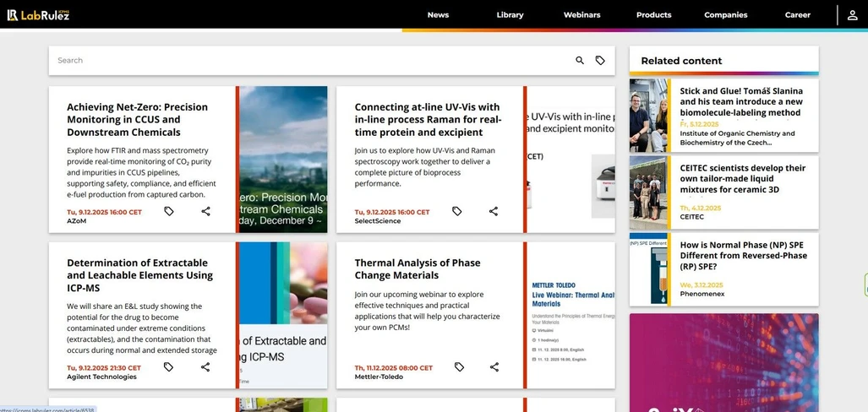
Task: Click the pink digital banner advertisement
Action: [724, 363]
